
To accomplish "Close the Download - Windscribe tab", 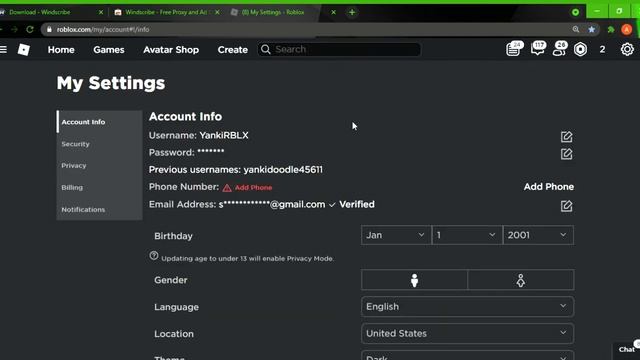I will click(x=101, y=12).
